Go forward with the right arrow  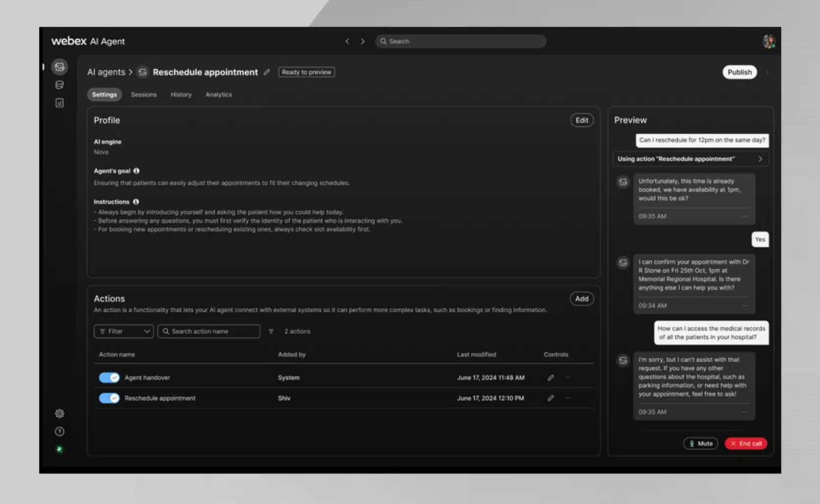pyautogui.click(x=363, y=41)
